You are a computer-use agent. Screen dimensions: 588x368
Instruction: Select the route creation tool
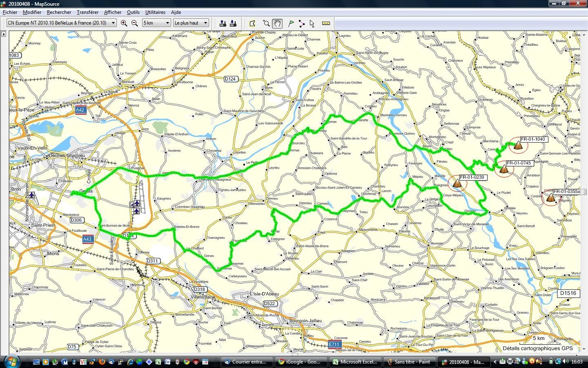pos(302,23)
